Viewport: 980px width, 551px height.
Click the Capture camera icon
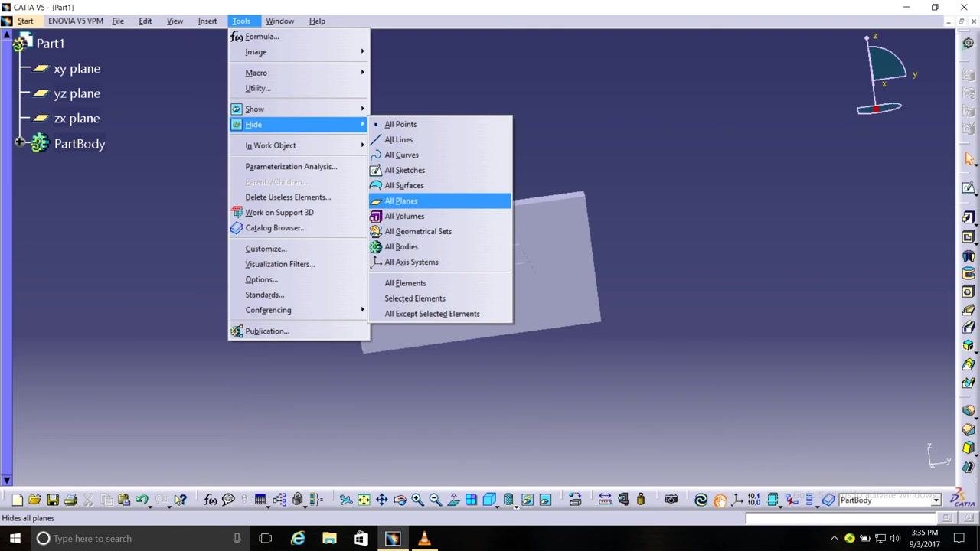point(671,500)
